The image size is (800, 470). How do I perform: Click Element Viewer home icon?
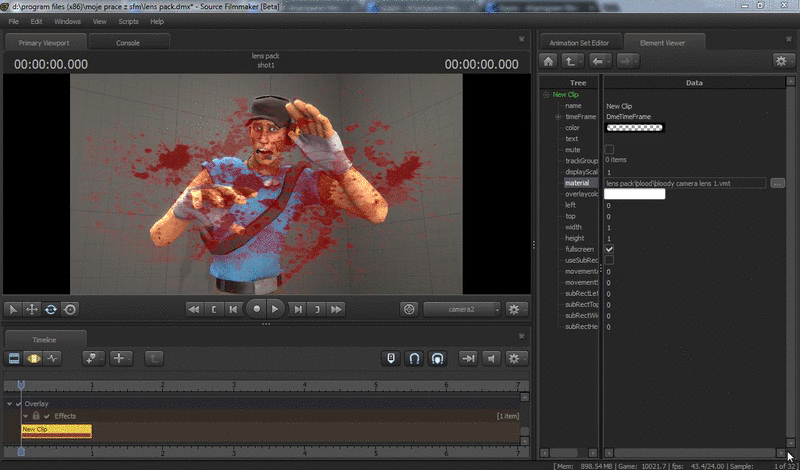(x=549, y=61)
